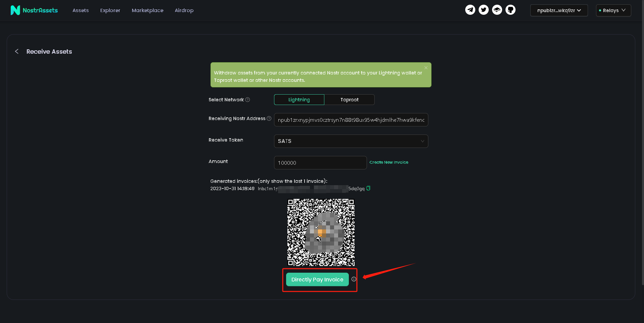Select the Taproot network option
This screenshot has width=644, height=323.
pyautogui.click(x=350, y=100)
